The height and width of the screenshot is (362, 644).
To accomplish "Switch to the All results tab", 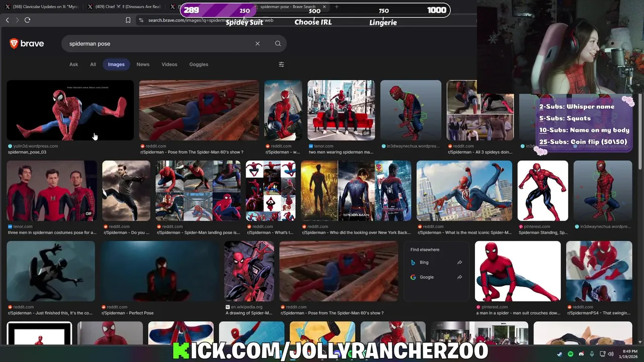I will coord(93,64).
